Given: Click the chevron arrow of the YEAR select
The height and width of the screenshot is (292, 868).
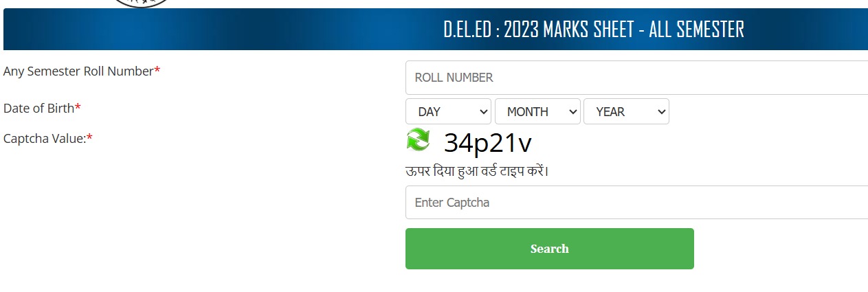Looking at the screenshot, I should [x=661, y=111].
